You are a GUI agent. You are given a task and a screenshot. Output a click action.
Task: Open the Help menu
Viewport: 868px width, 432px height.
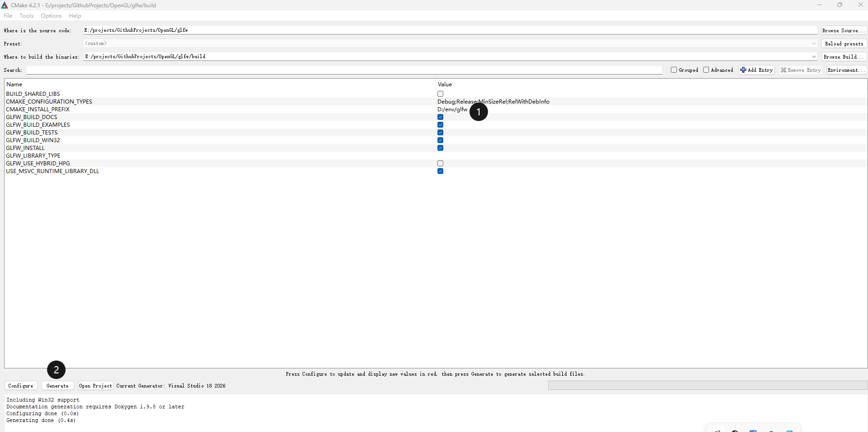tap(75, 16)
